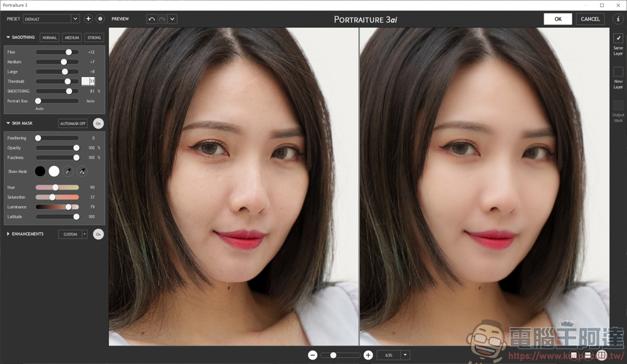Select the skin mask eyedropper pick tool

(x=68, y=171)
